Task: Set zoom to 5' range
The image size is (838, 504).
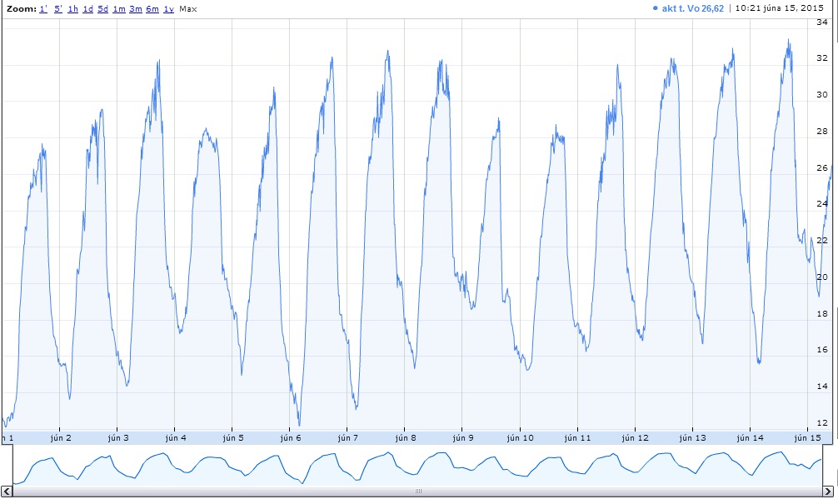Action: pos(58,8)
